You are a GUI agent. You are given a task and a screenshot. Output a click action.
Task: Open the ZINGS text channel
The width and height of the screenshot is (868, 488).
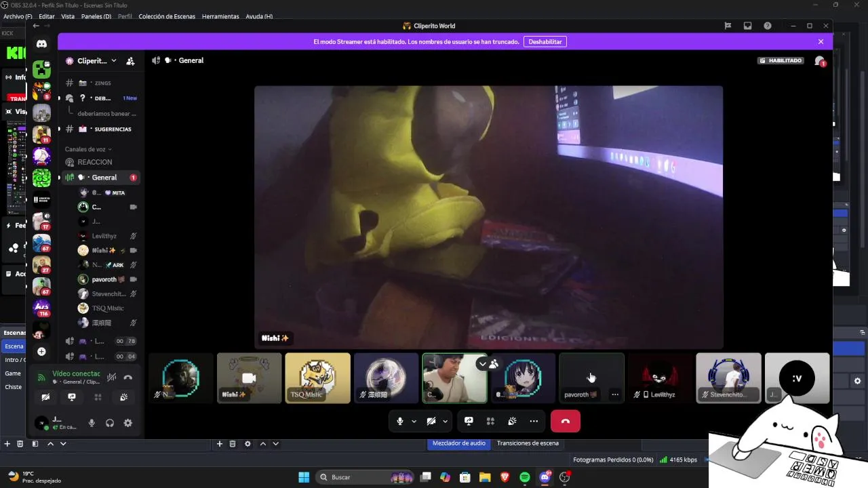(101, 83)
